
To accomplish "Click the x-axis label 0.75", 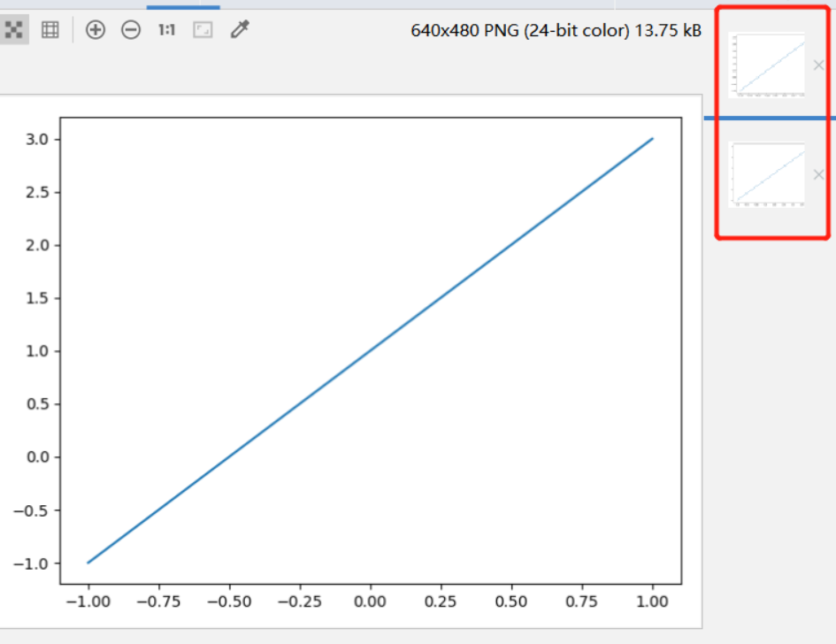I will click(581, 602).
